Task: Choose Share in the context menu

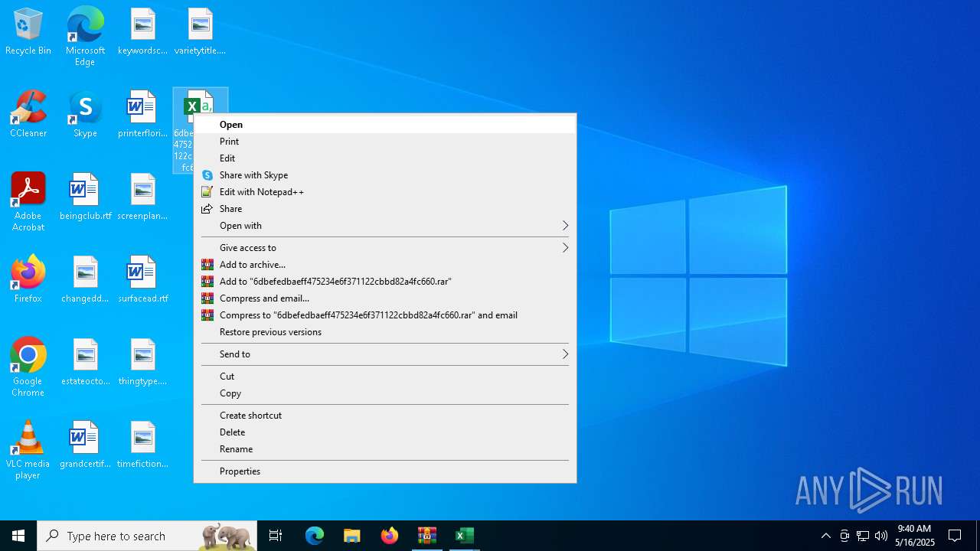Action: pyautogui.click(x=385, y=209)
